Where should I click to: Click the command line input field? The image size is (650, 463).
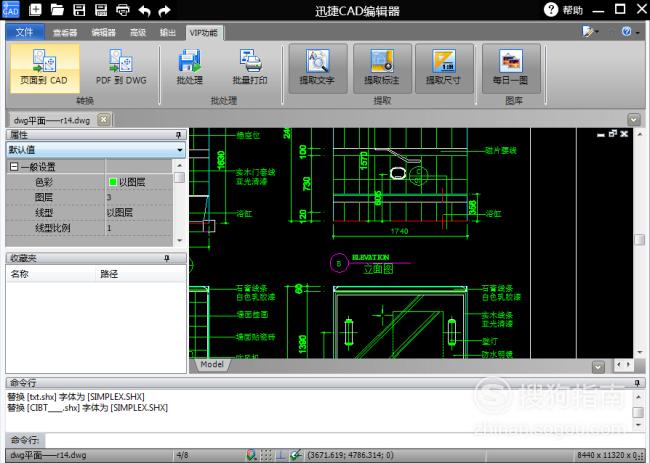pyautogui.click(x=344, y=440)
